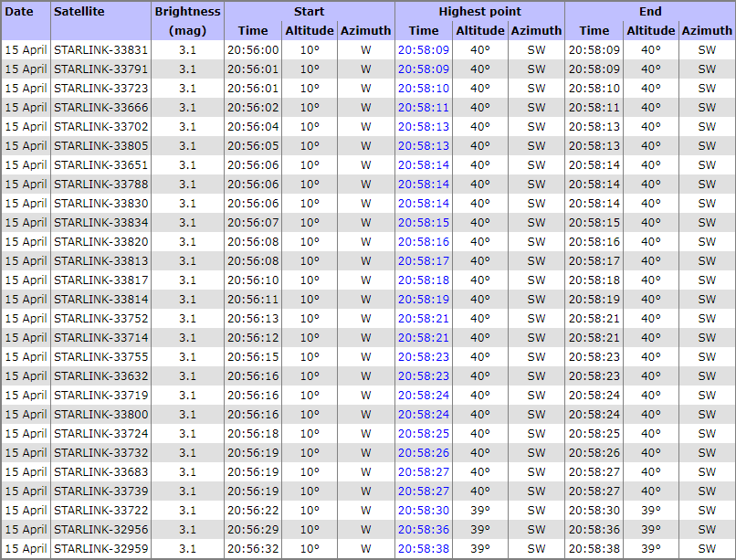Image resolution: width=736 pixels, height=560 pixels.
Task: Open the 20:58:09 highest point link for STARLINK-33831
Action: tap(424, 49)
